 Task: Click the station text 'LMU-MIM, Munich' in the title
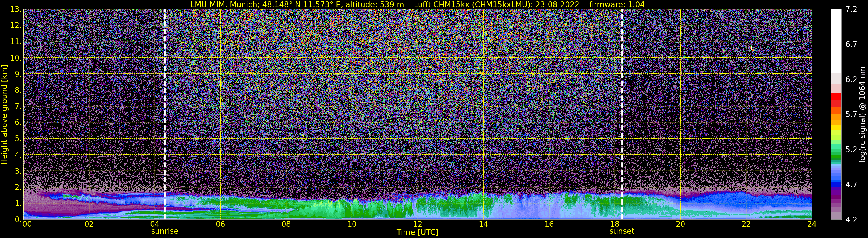pos(224,5)
